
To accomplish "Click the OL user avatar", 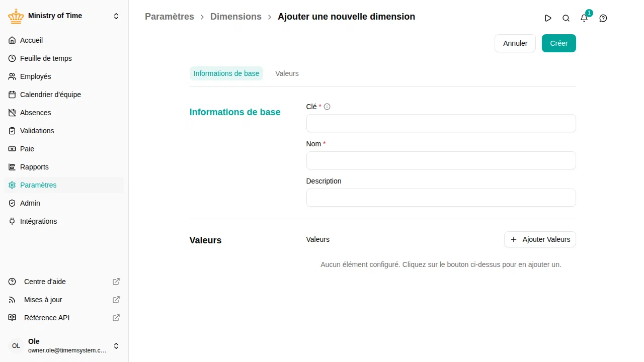I will click(16, 346).
